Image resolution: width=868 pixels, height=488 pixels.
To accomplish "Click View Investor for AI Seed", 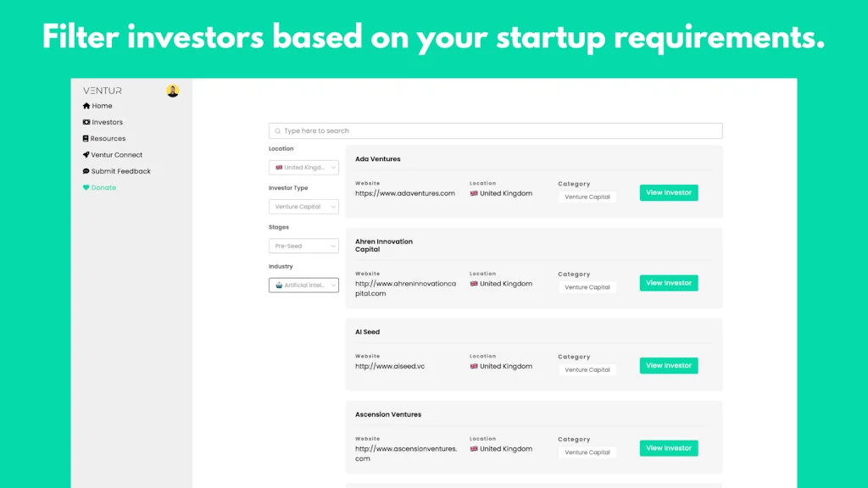I will [x=668, y=365].
